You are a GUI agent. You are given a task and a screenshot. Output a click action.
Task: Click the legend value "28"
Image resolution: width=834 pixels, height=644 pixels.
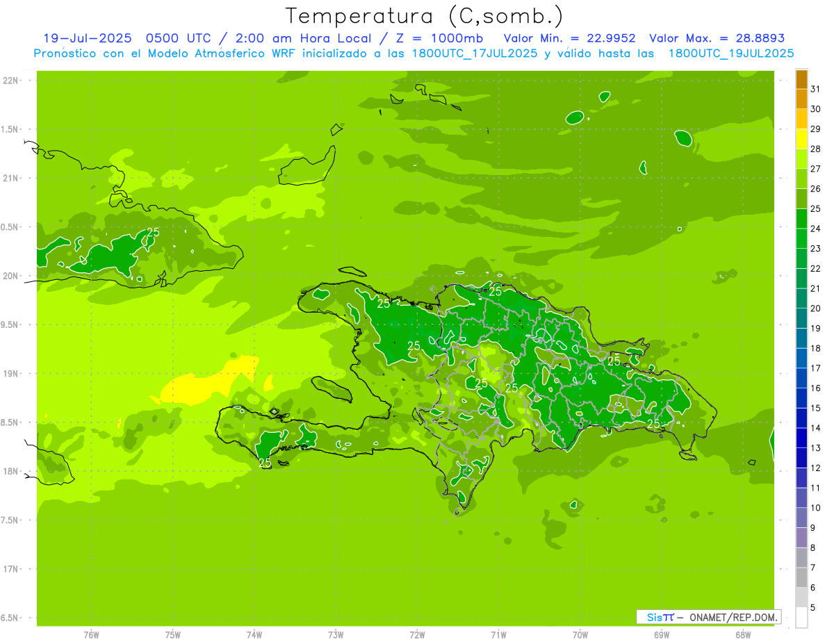(x=816, y=149)
